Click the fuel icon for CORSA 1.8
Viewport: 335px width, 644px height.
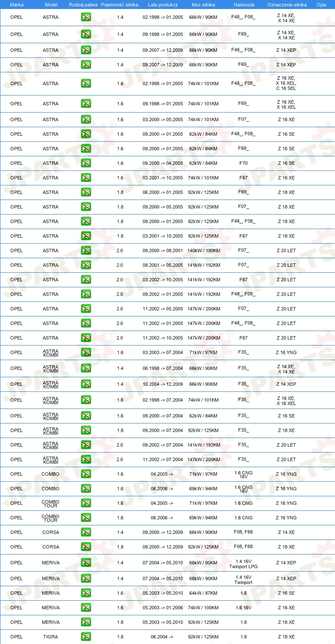pos(86,547)
